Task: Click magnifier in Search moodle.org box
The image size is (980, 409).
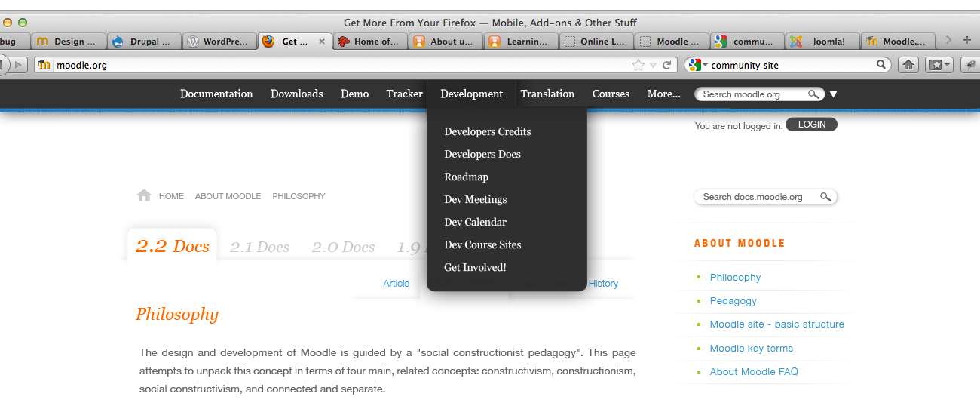Action: 813,94
